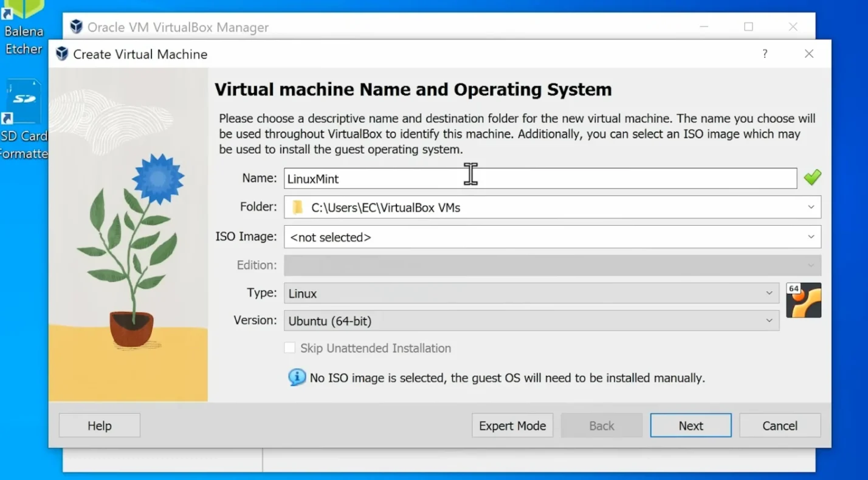This screenshot has width=868, height=480.
Task: Click inside the Name input showing LinuxMint
Action: tap(425, 178)
